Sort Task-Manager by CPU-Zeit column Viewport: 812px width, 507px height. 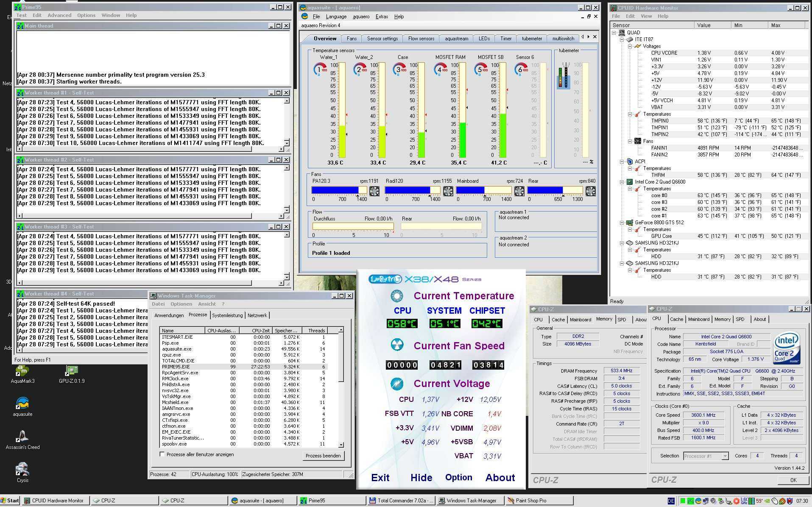(x=255, y=330)
